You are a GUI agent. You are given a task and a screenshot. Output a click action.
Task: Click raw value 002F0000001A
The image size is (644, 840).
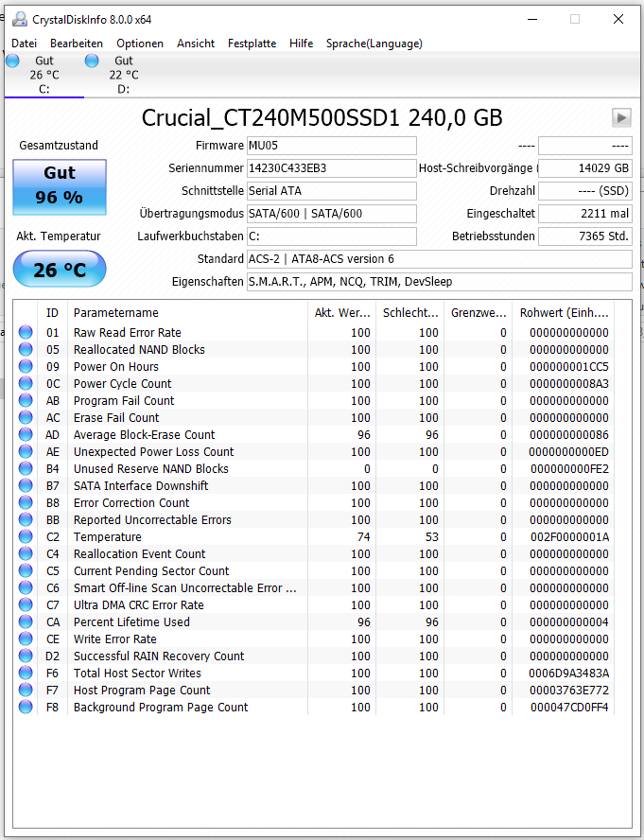click(569, 536)
